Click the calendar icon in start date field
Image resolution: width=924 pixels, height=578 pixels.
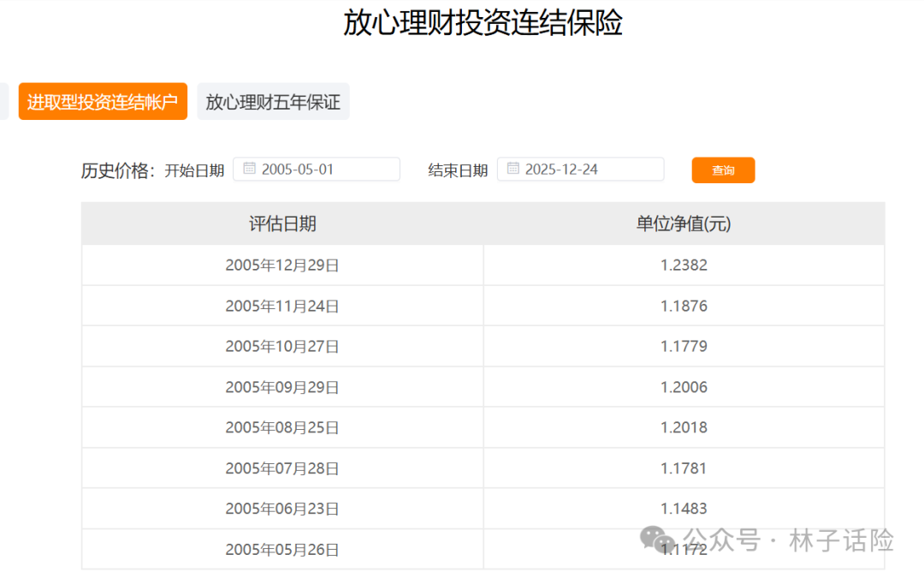[x=249, y=169]
